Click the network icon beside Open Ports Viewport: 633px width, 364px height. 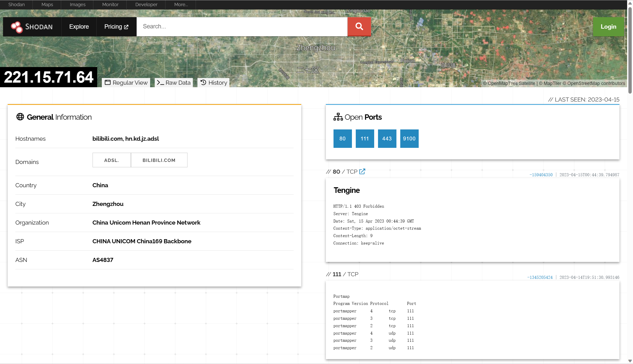338,117
